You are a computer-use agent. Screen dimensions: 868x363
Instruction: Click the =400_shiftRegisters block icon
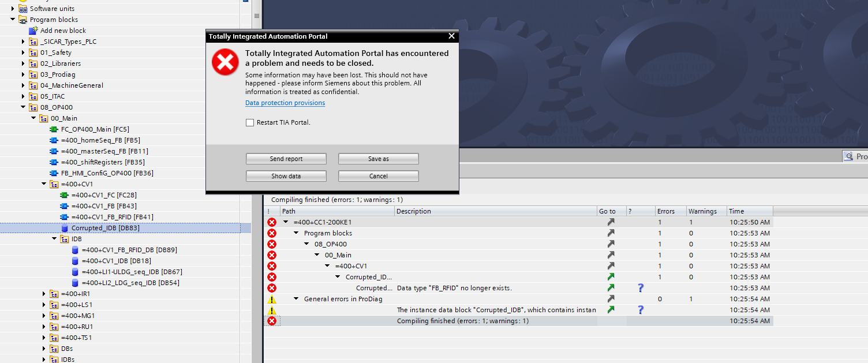click(x=54, y=162)
